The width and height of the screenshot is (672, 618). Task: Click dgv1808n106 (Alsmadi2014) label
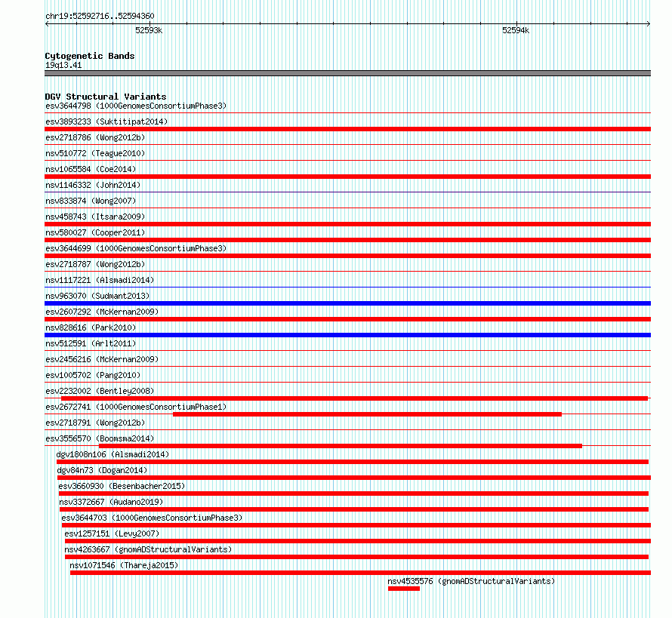[113, 454]
